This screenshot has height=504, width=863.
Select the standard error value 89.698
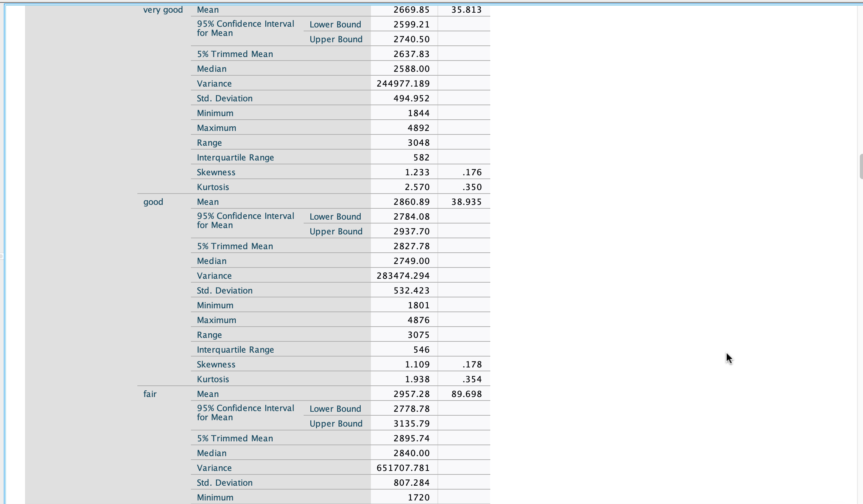[466, 394]
